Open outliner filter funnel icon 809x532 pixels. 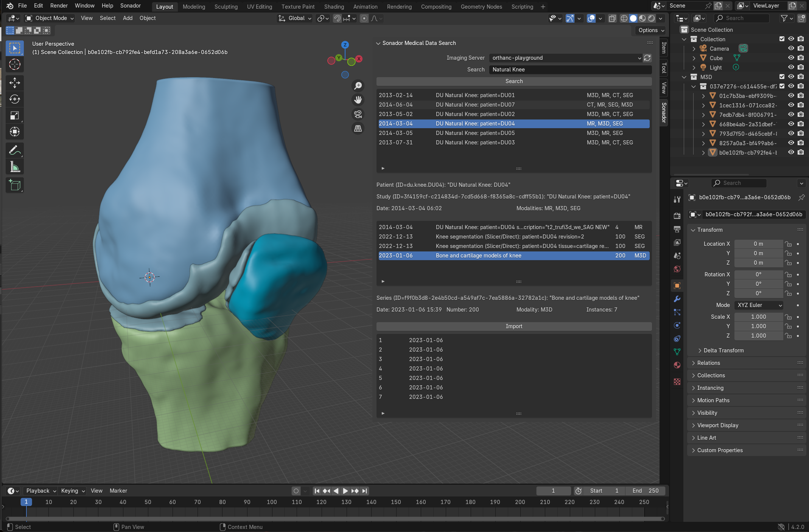point(784,18)
